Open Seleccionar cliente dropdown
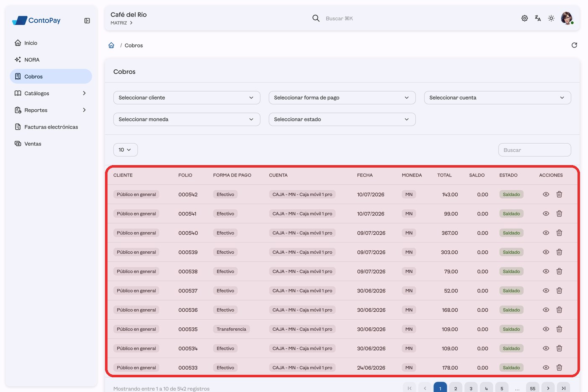 (187, 97)
